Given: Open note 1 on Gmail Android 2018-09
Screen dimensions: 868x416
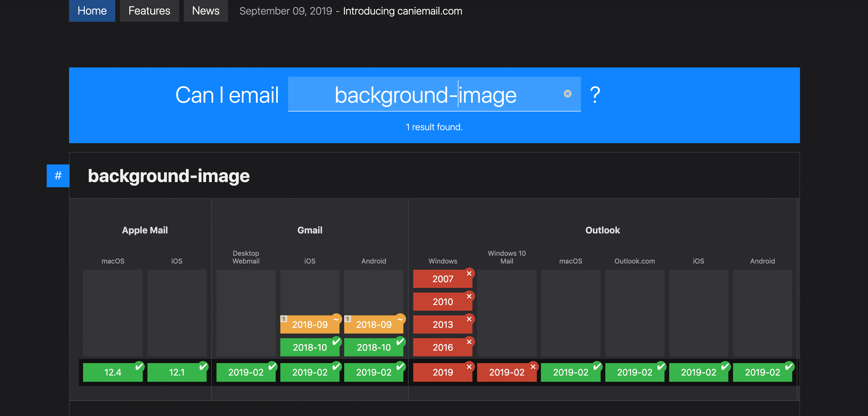Looking at the screenshot, I should (x=348, y=319).
